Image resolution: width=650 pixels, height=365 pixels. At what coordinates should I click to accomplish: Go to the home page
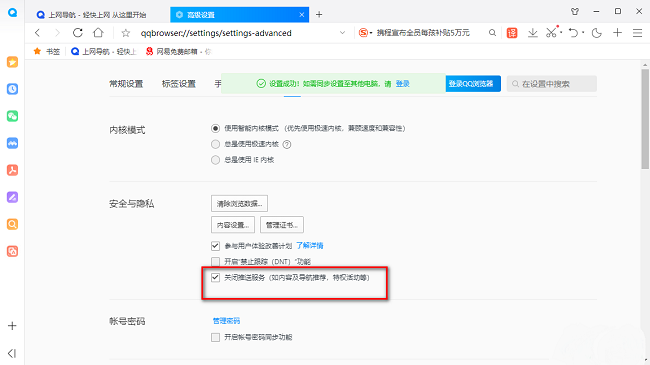tap(98, 33)
